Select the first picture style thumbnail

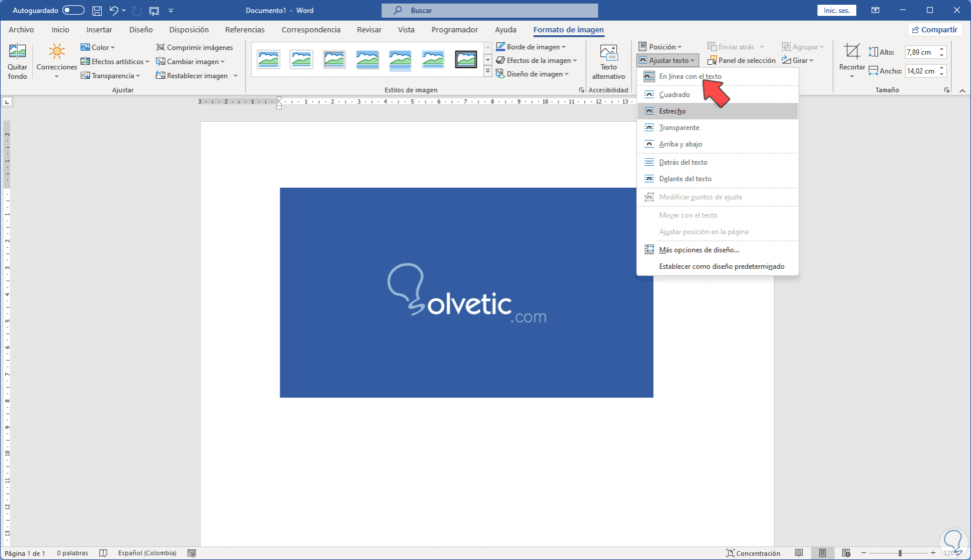pos(268,59)
